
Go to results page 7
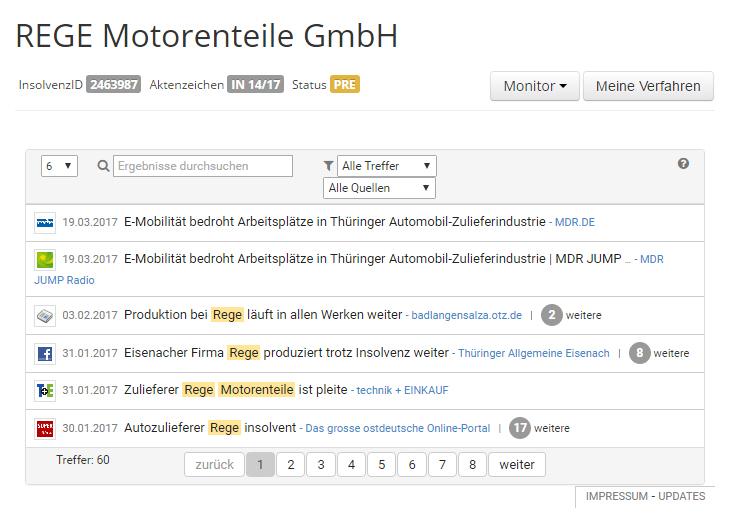tap(442, 465)
